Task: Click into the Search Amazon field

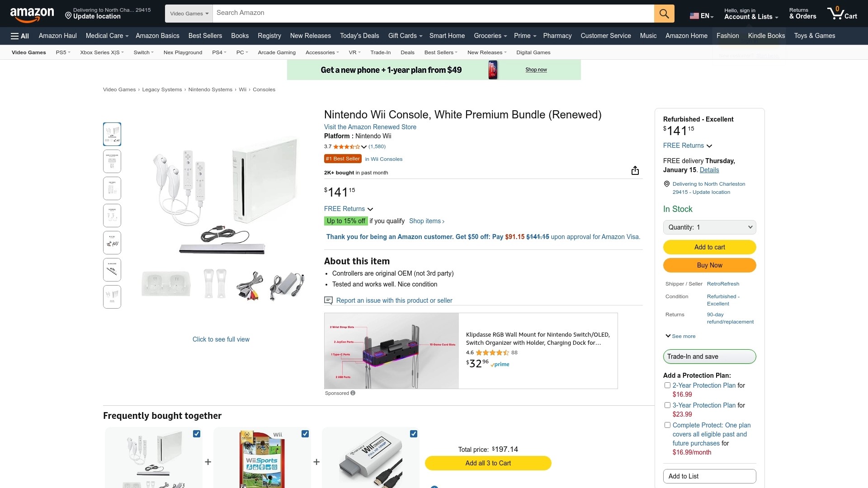Action: (x=433, y=13)
